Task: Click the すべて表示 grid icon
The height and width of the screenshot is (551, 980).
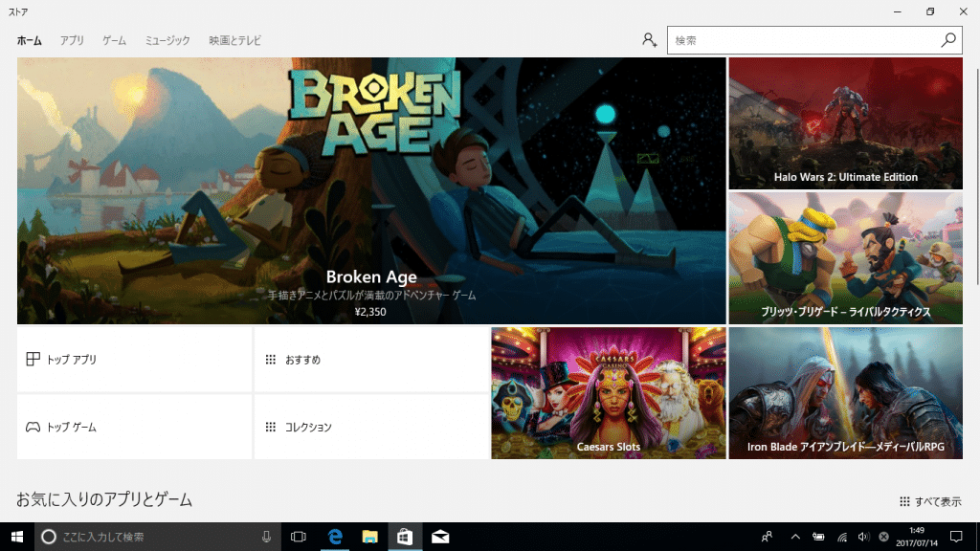Action: 904,501
